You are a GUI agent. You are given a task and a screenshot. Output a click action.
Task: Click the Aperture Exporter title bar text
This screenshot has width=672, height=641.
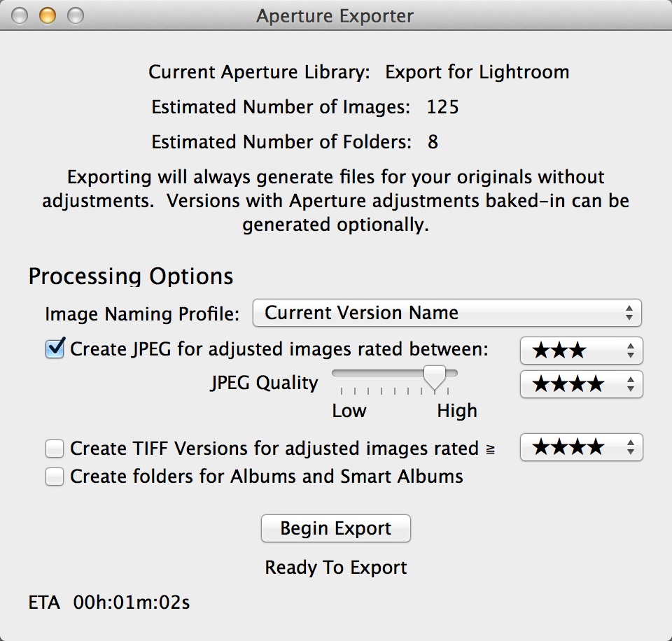(335, 15)
